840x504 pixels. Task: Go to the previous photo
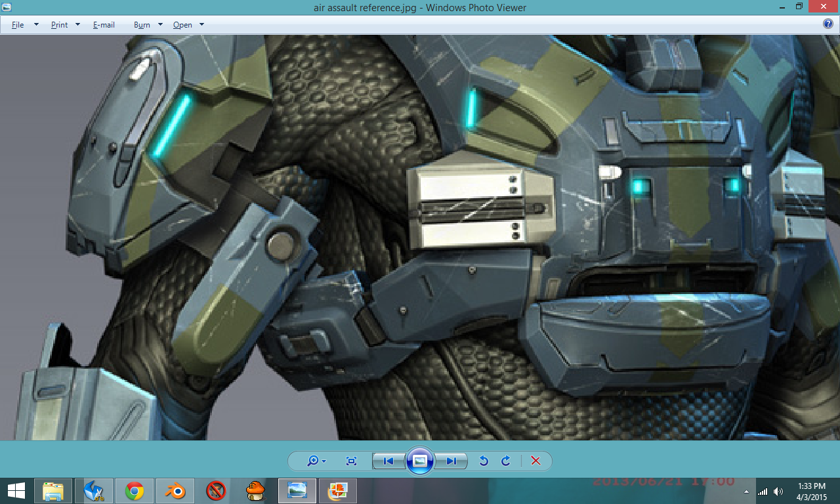coord(388,461)
